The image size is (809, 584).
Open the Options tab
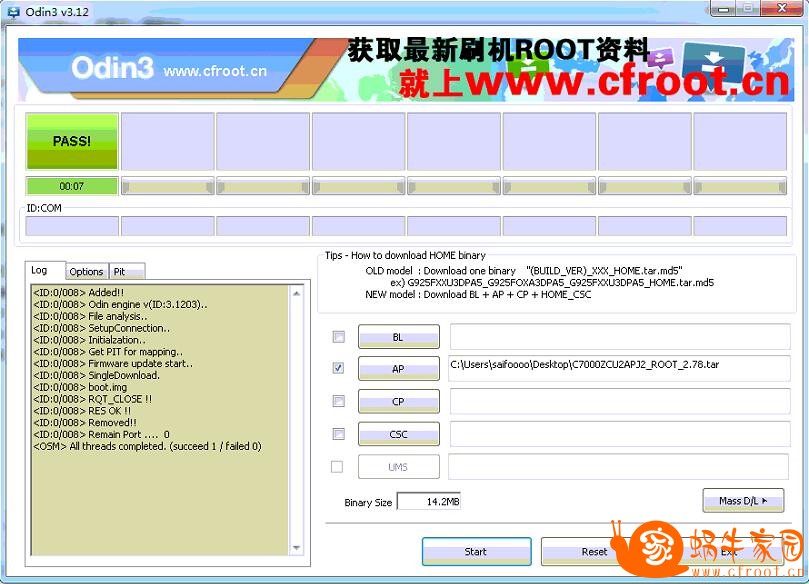(x=86, y=271)
